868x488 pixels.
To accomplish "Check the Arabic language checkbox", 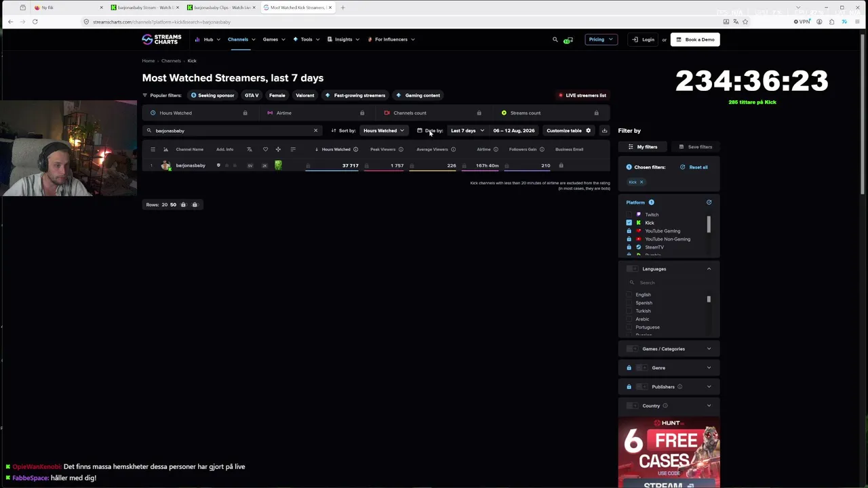I will [629, 319].
